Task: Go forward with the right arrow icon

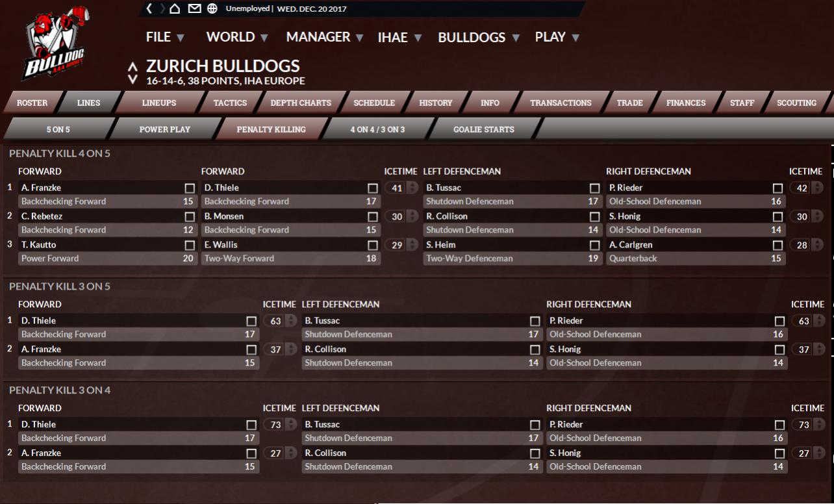Action: [162, 8]
